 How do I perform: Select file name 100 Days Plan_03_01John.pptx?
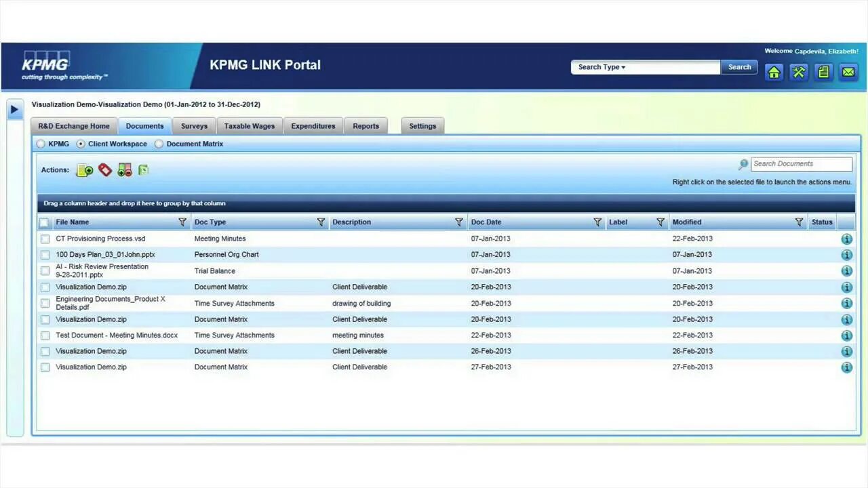point(105,255)
